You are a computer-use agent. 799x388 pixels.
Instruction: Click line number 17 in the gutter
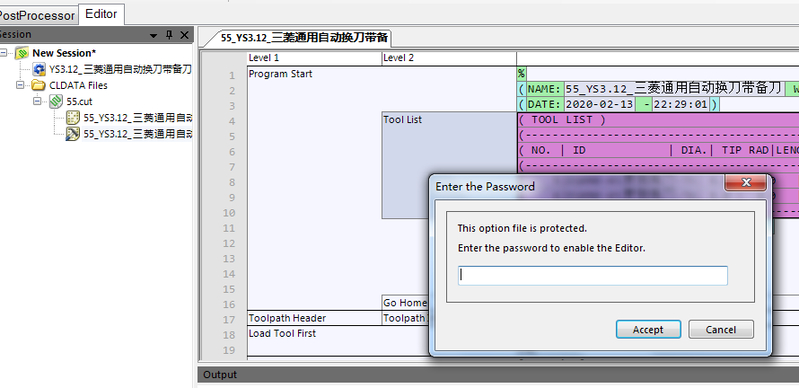tap(229, 320)
